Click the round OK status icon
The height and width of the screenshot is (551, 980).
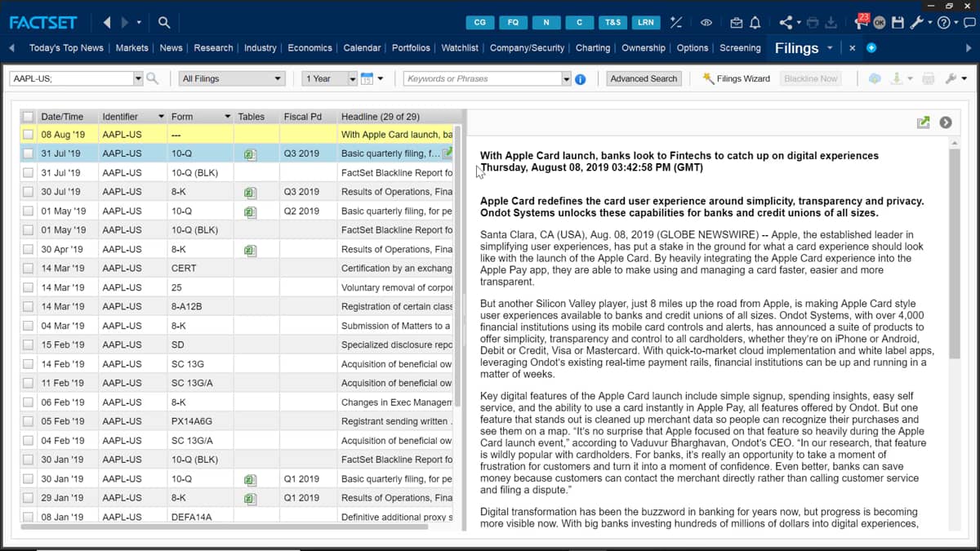(880, 23)
